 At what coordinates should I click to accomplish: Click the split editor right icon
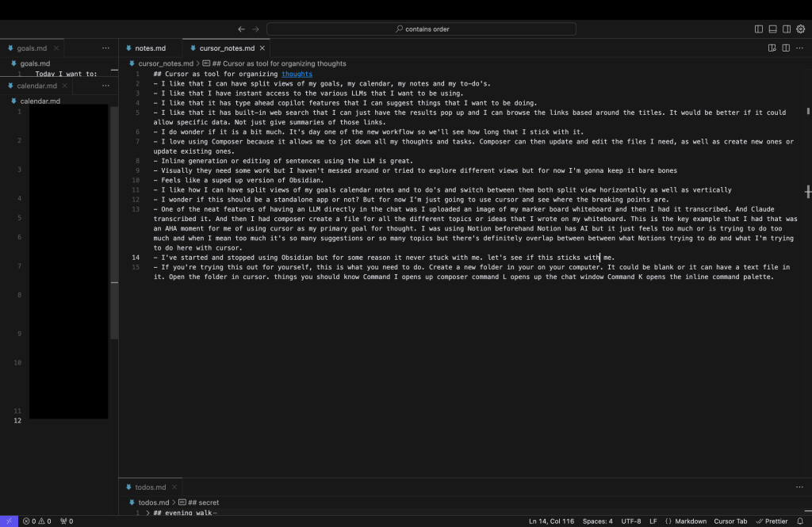click(786, 48)
